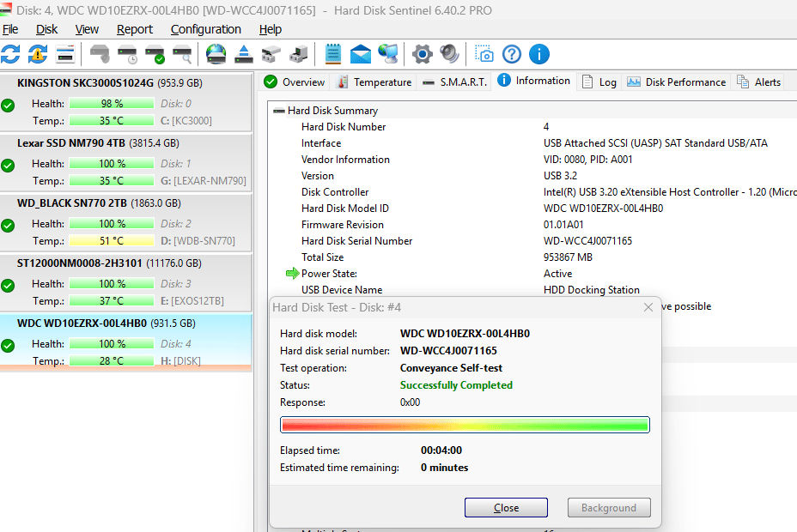Image resolution: width=797 pixels, height=532 pixels.
Task: Click the disk with magnifying glass icon
Action: click(x=182, y=54)
